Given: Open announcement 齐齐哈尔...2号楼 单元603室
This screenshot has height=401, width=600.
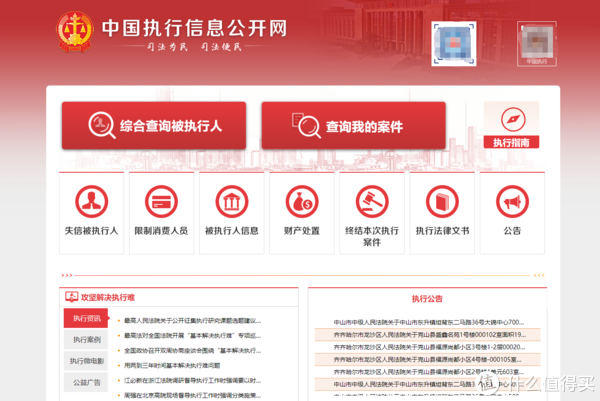Looking at the screenshot, I should [x=429, y=372].
